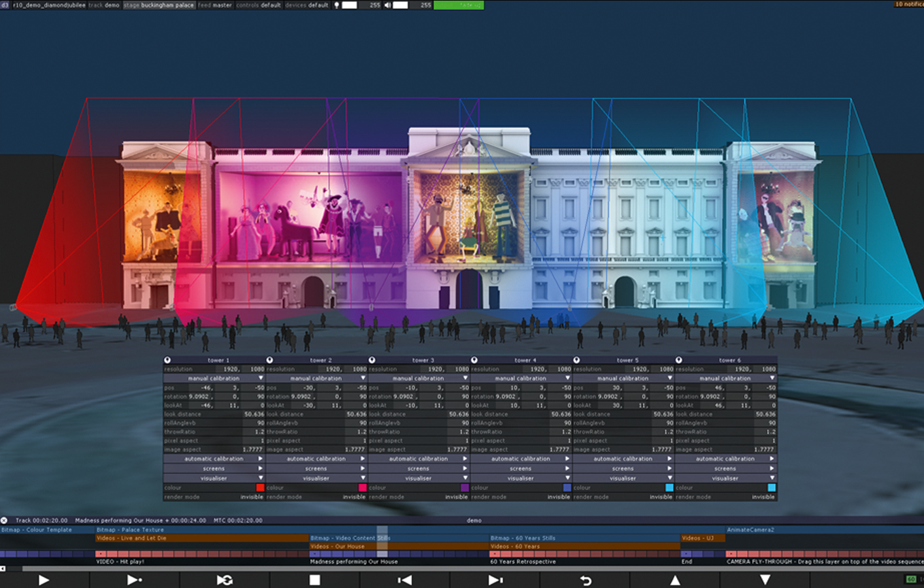
Task: Click tower 2 look distance field 50.636
Action: 356,414
